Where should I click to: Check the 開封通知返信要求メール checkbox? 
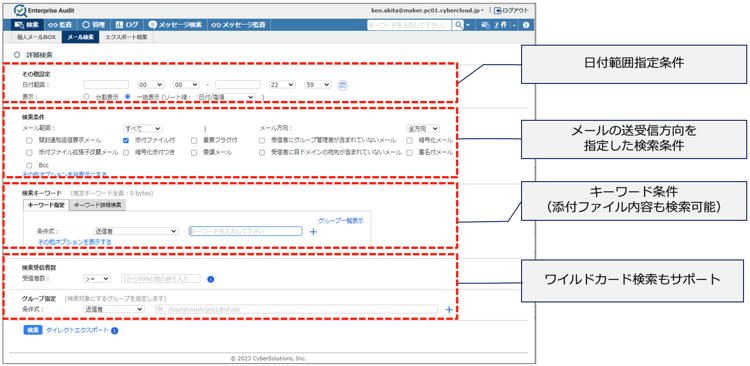29,141
